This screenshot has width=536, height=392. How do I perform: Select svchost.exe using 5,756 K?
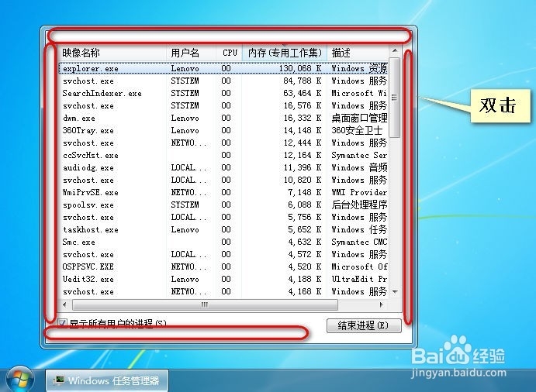click(x=223, y=217)
